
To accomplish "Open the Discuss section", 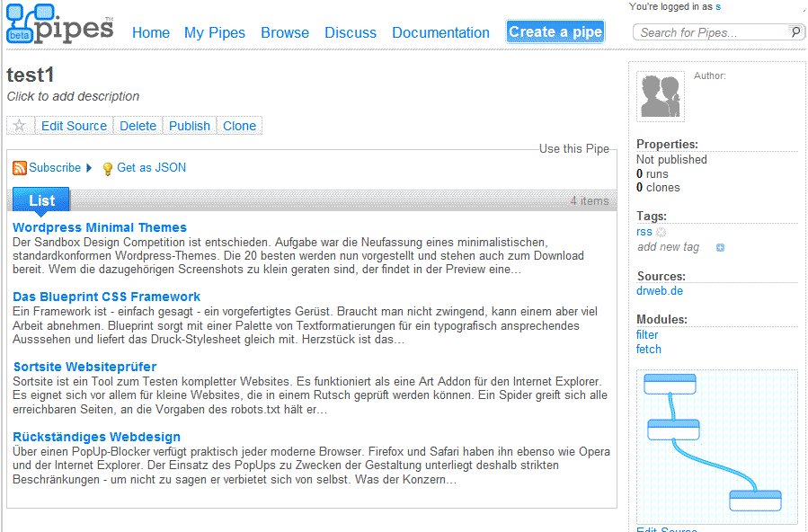I will click(x=351, y=32).
